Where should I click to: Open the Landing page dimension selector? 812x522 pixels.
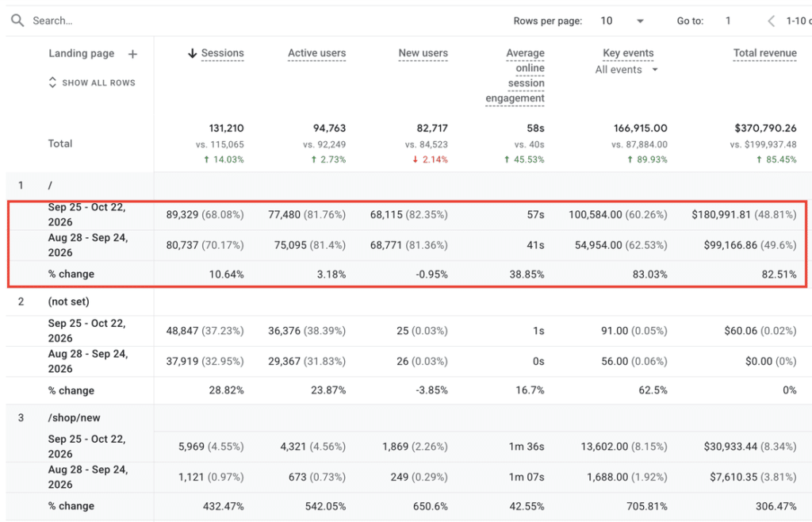point(82,53)
